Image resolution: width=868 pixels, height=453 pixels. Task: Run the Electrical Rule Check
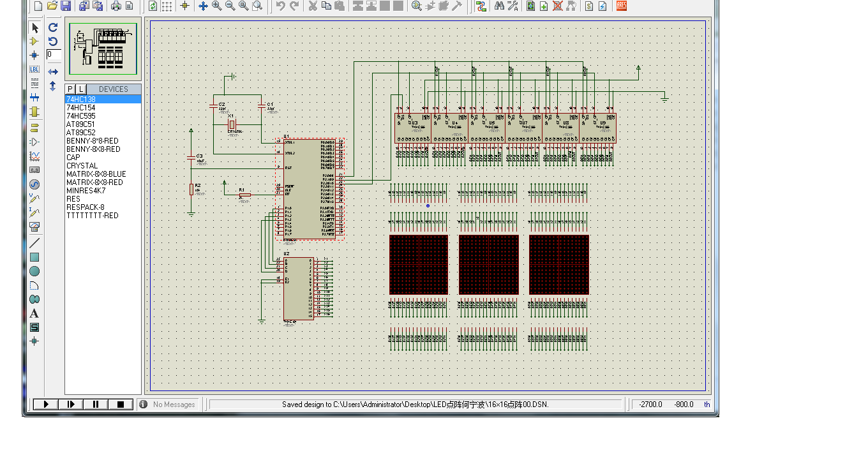[x=602, y=6]
